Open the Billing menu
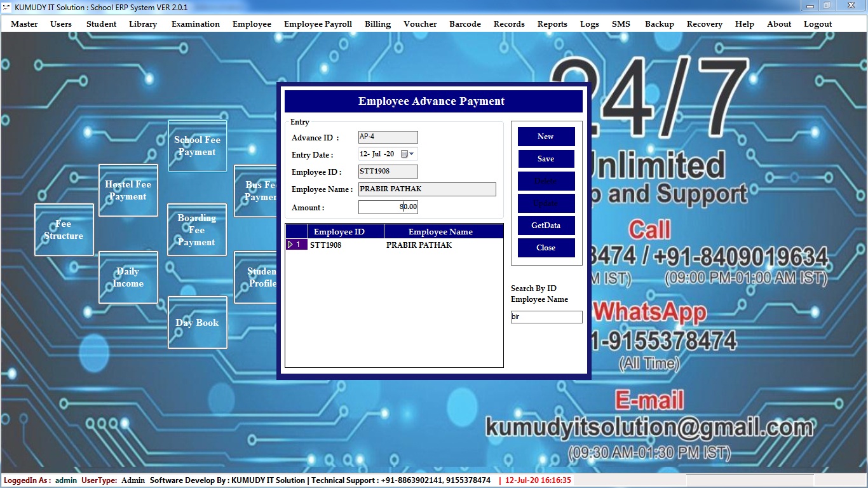 click(377, 24)
